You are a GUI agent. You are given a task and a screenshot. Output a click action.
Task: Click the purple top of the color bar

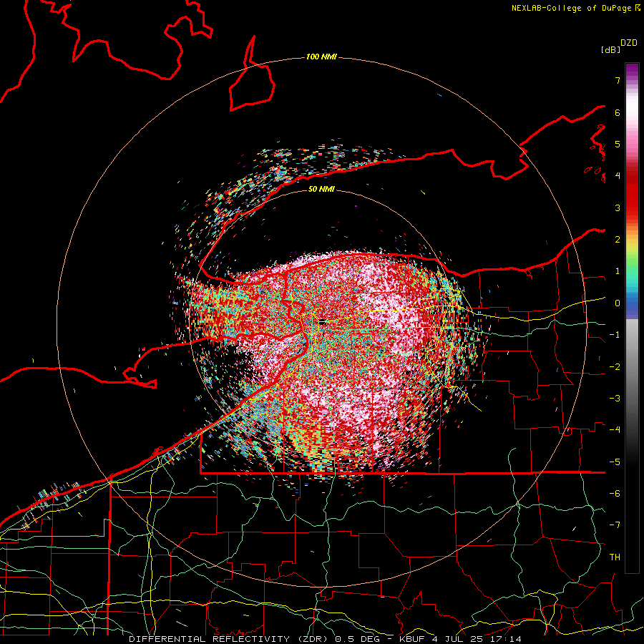pos(632,70)
